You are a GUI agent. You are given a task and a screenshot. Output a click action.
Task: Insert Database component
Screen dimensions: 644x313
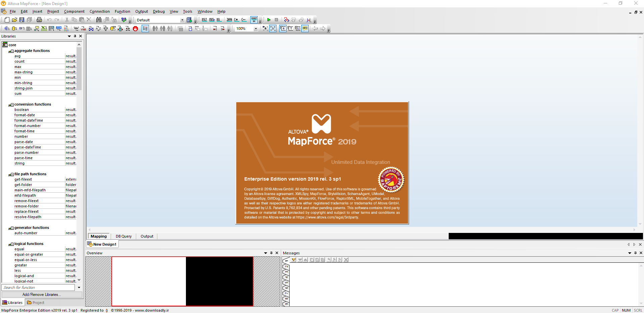point(14,28)
